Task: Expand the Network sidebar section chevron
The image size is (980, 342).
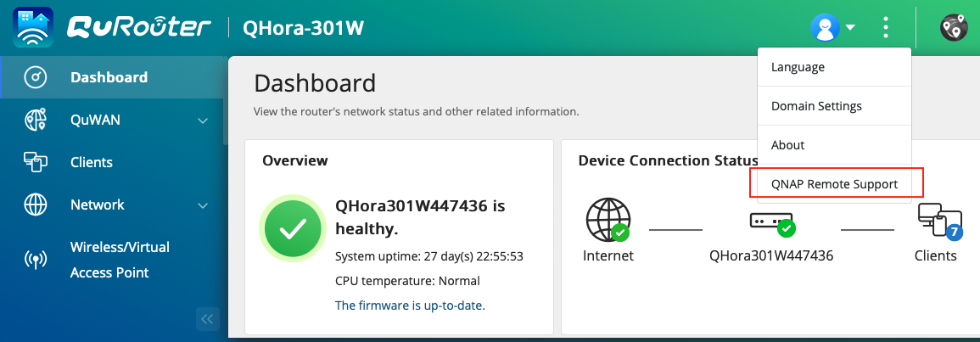Action: point(203,205)
